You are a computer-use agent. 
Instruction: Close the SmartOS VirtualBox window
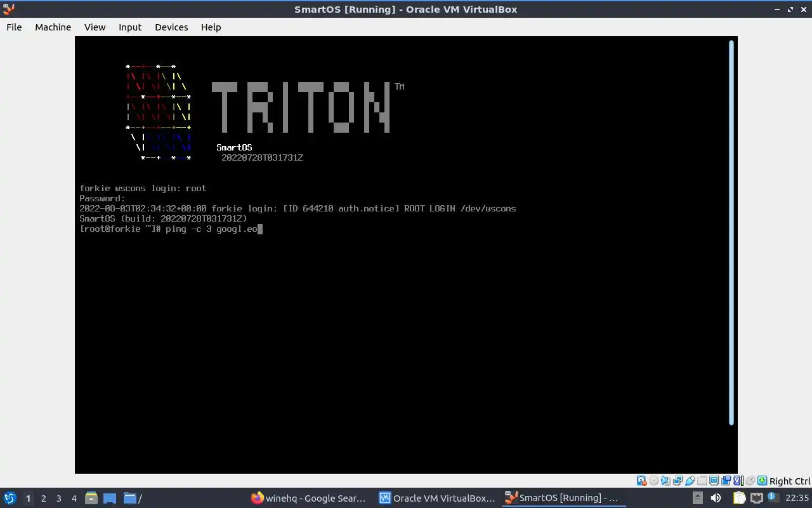(803, 10)
